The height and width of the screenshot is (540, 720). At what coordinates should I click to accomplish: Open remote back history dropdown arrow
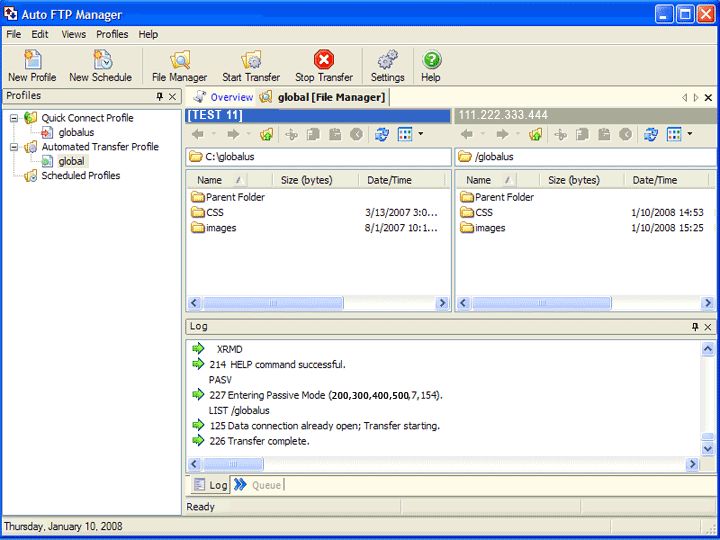(x=483, y=134)
